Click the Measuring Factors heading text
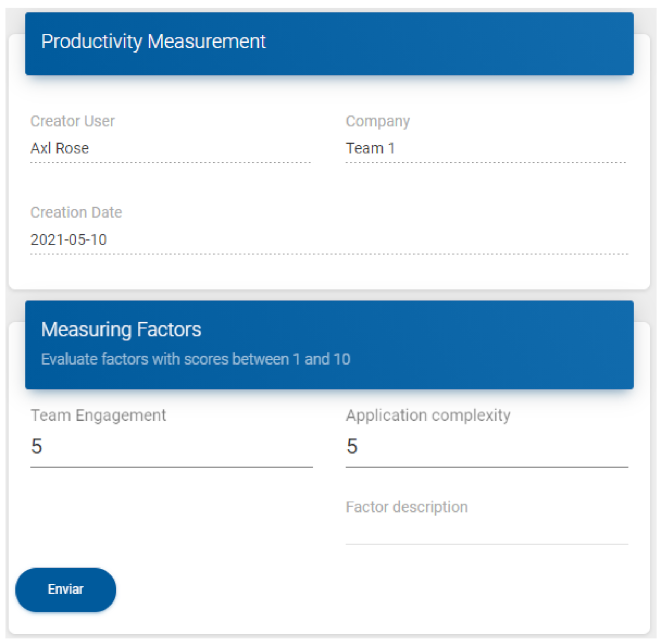 click(x=121, y=329)
